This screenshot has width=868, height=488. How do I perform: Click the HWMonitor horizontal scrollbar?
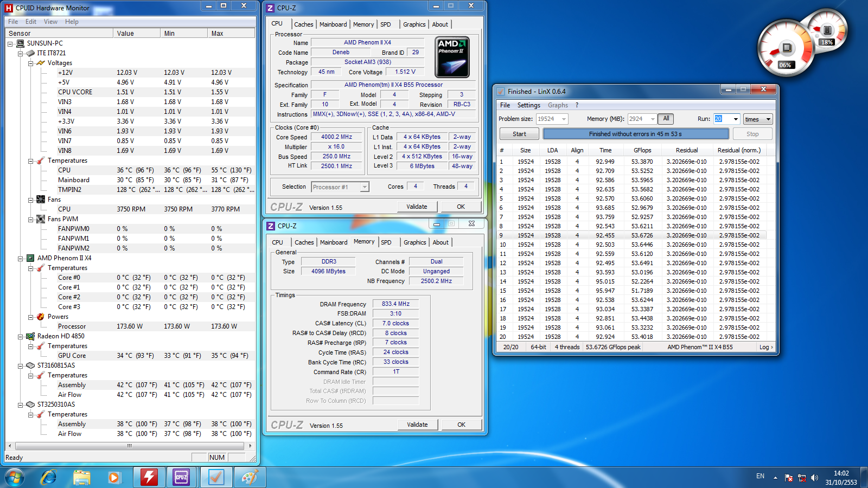point(129,446)
